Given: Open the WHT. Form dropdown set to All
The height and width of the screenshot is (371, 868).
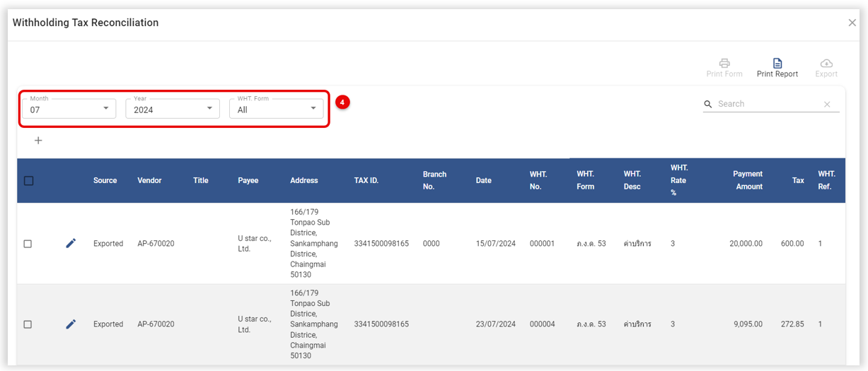Looking at the screenshot, I should point(276,109).
